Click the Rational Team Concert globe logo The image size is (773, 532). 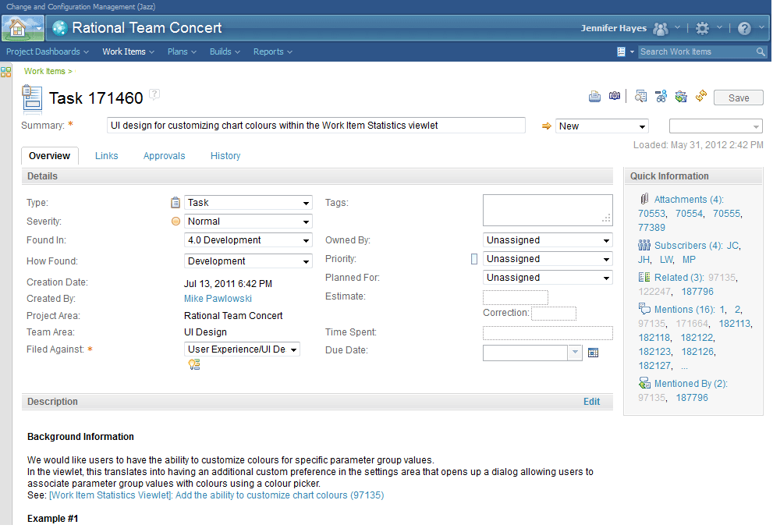[59, 28]
